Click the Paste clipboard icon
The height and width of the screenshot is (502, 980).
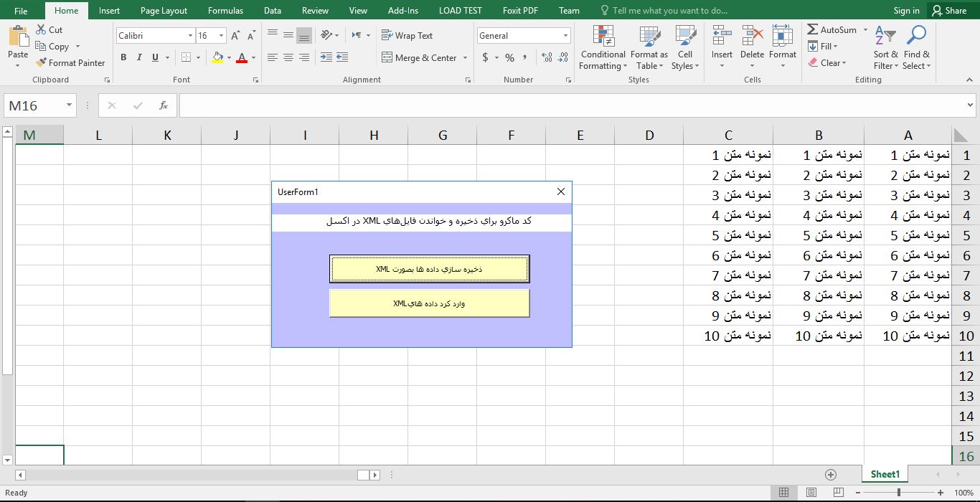(x=18, y=36)
